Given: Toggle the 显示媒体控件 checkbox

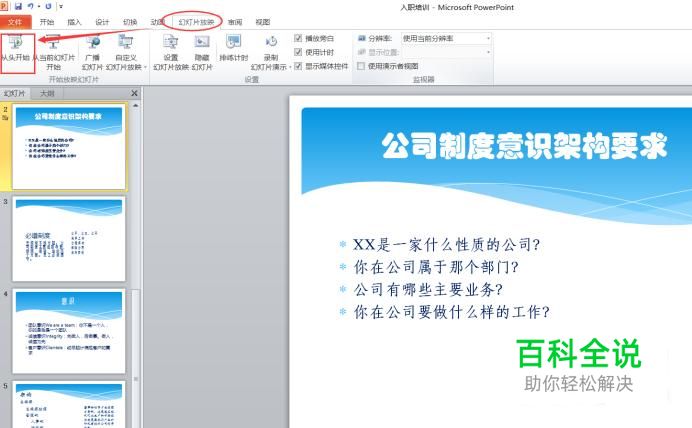Looking at the screenshot, I should (x=298, y=66).
